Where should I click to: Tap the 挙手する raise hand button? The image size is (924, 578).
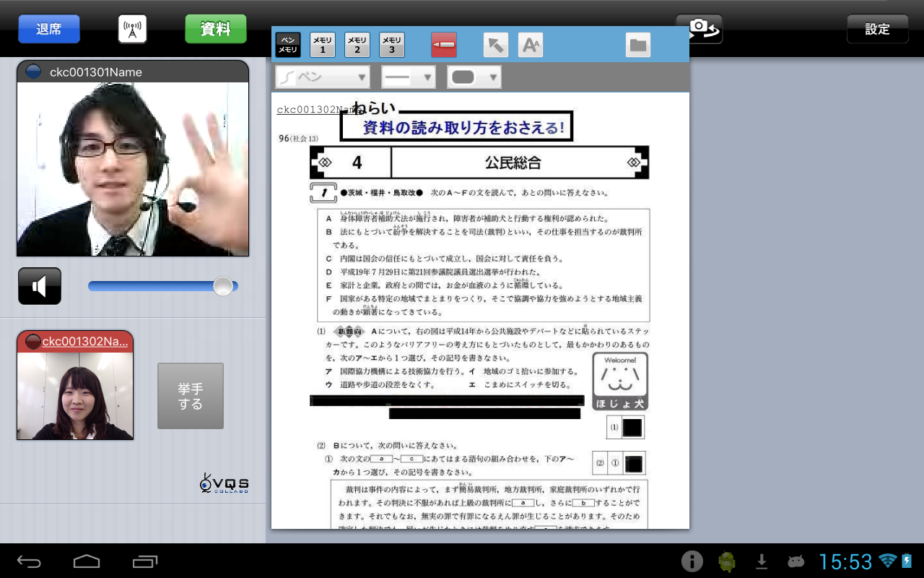(x=191, y=396)
